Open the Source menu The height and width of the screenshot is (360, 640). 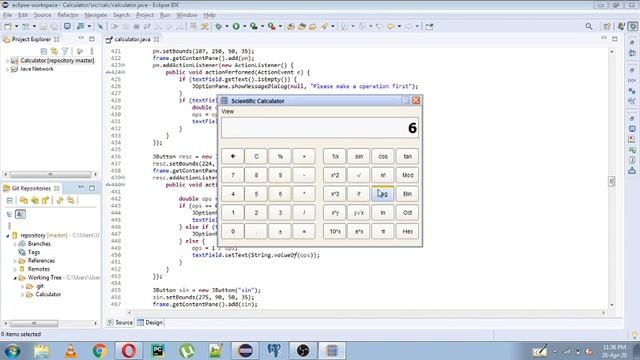[42, 15]
